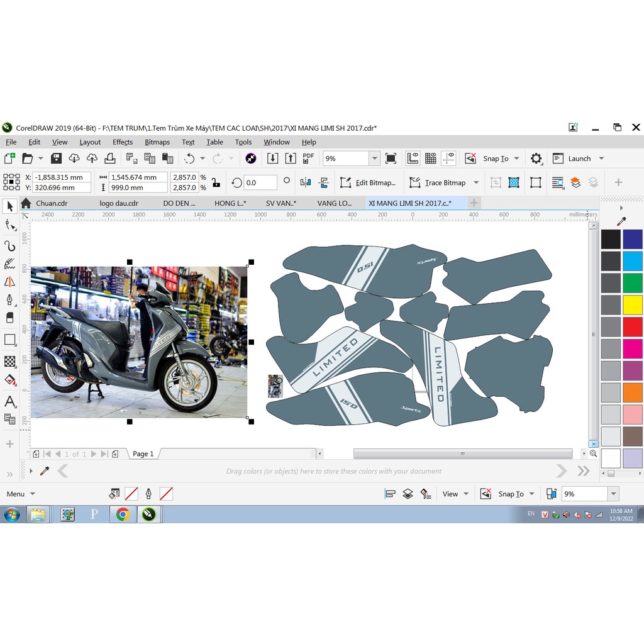
Task: Open the bottom zoom 9% dropdown
Action: [613, 494]
